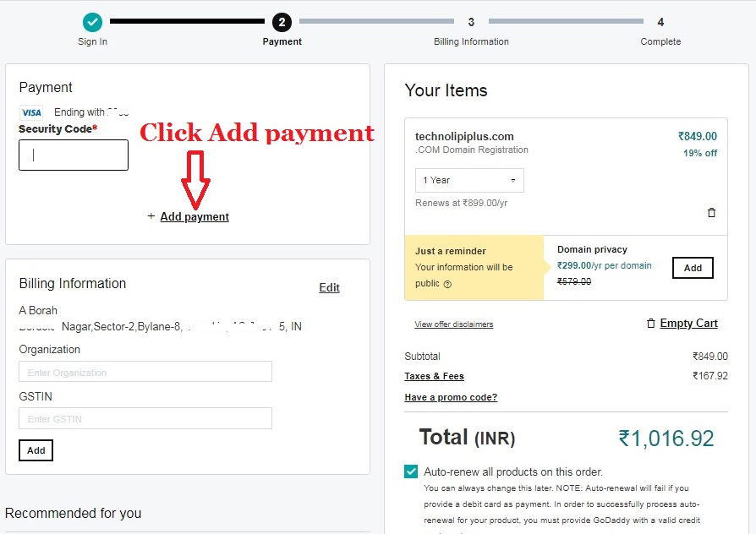Click the Empty Cart link
756x534 pixels.
[688, 324]
